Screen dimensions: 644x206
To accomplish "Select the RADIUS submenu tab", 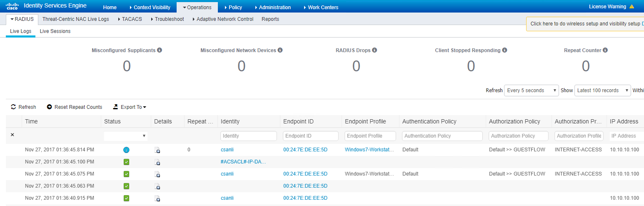I will pos(22,19).
